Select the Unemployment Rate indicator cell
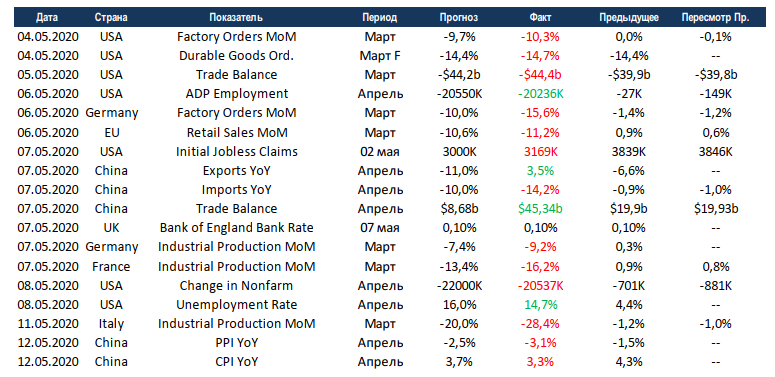Screen dimensions: 775x377 pos(237,304)
